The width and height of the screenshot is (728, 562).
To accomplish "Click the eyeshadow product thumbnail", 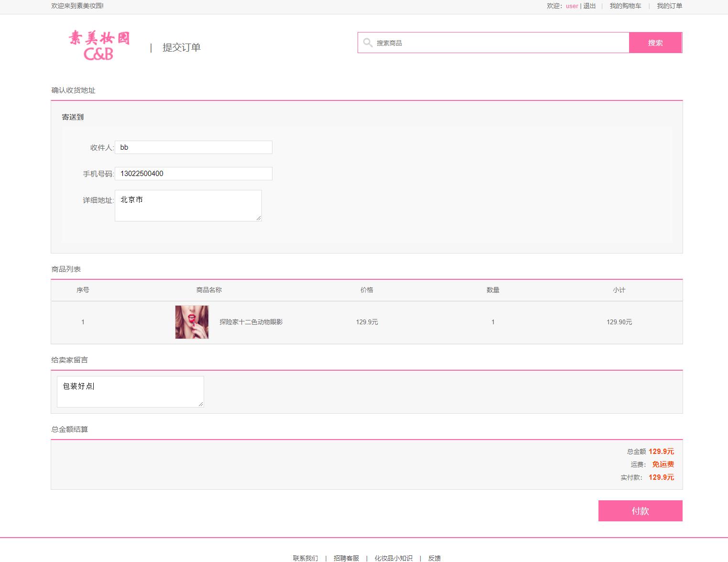I will tap(192, 322).
